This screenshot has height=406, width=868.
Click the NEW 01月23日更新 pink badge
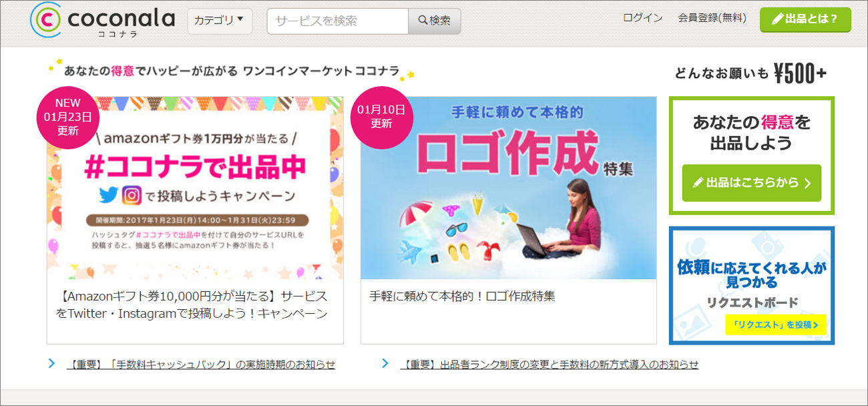67,117
